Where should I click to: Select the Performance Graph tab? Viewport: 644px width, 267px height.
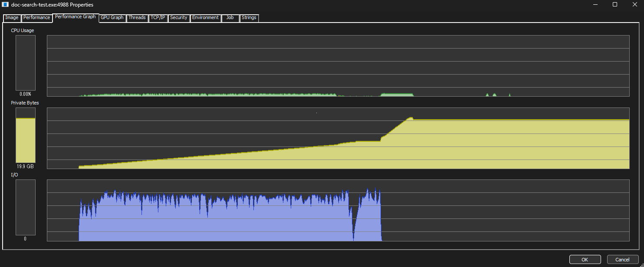click(75, 17)
